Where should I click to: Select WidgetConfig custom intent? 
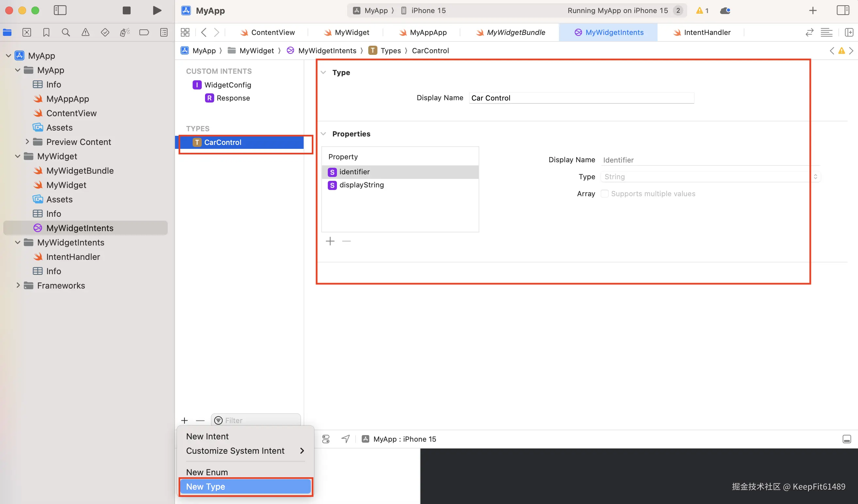[x=228, y=85]
